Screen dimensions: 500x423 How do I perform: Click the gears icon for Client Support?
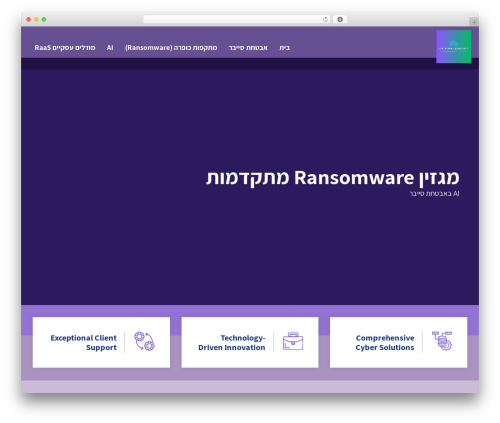click(x=144, y=341)
